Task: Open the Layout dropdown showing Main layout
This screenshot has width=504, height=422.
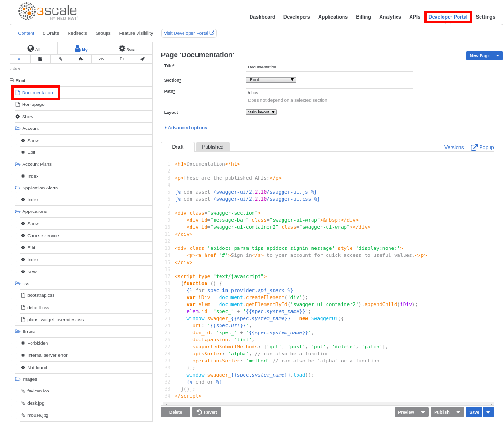Action: (x=261, y=112)
